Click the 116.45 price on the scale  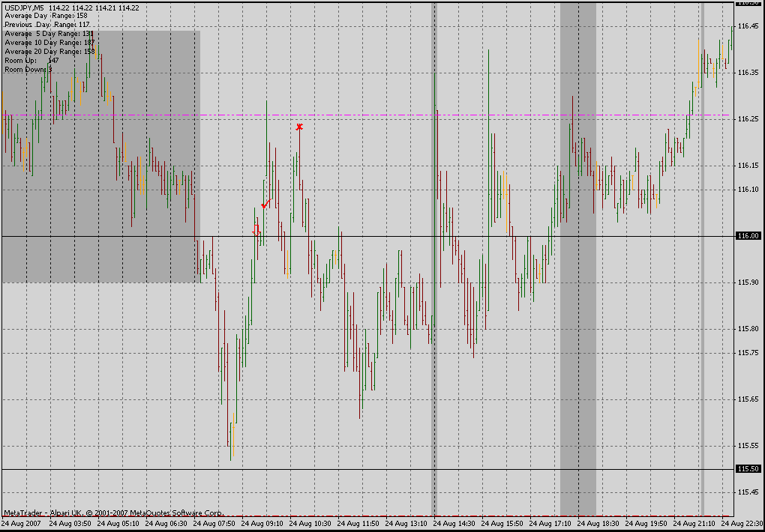pos(748,26)
